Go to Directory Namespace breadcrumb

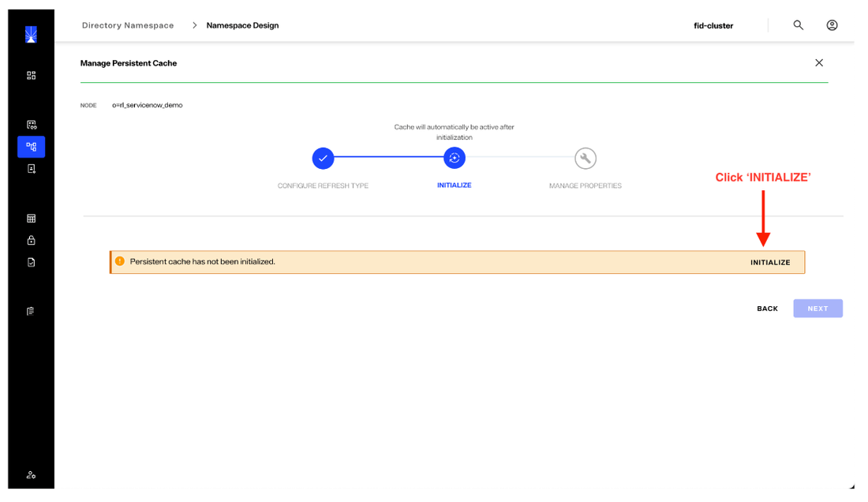tap(128, 25)
